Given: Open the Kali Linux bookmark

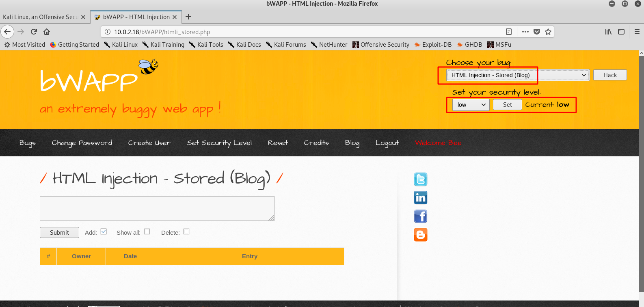Looking at the screenshot, I should [121, 45].
